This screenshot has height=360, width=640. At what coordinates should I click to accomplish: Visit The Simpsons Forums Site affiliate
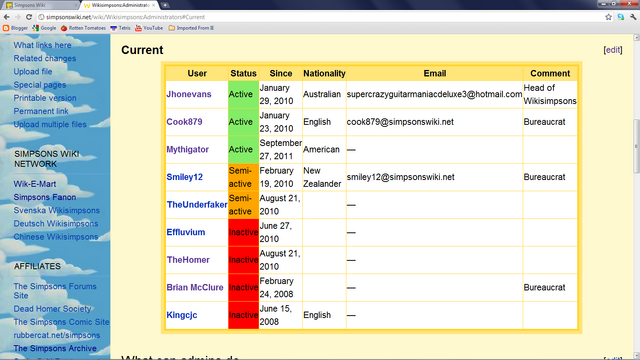point(55,291)
